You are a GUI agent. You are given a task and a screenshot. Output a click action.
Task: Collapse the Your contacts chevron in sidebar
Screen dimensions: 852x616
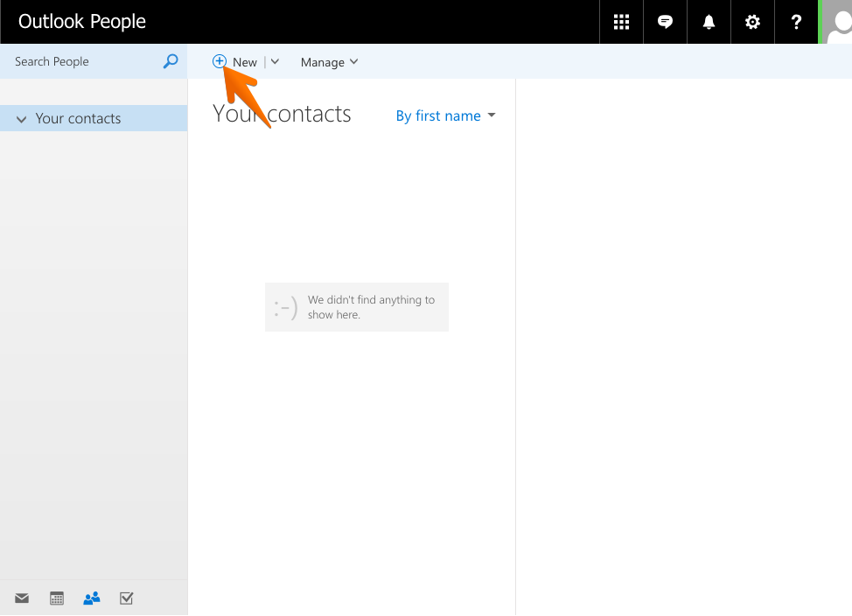[21, 119]
